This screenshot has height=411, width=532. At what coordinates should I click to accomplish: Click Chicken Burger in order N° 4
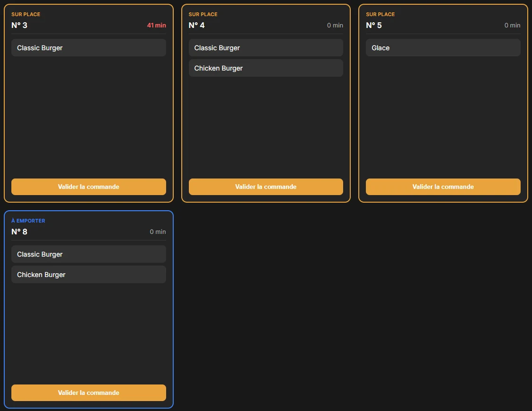click(x=266, y=68)
